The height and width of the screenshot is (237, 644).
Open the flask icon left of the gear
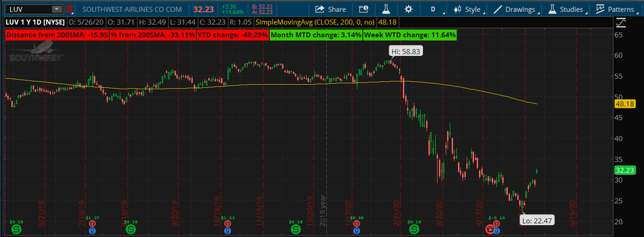(x=385, y=9)
